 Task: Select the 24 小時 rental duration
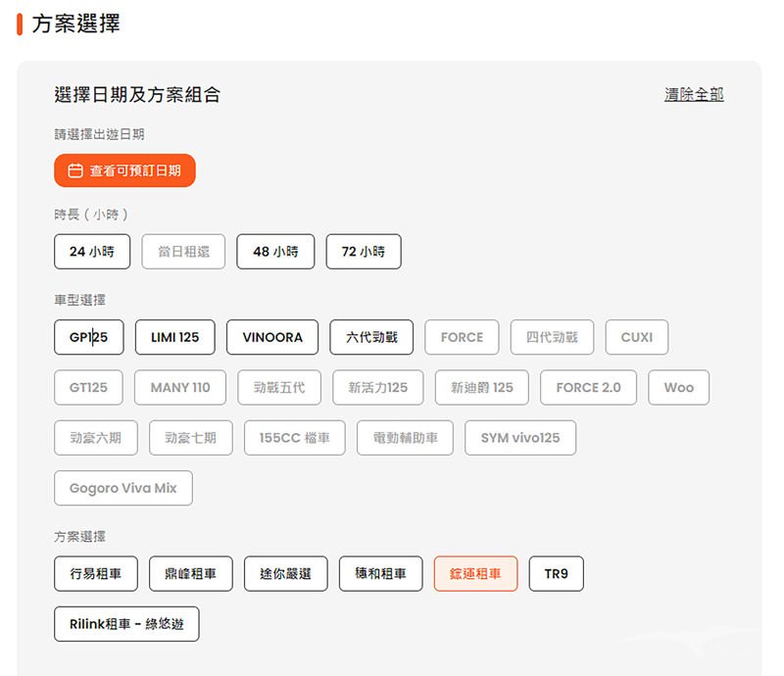click(x=91, y=252)
